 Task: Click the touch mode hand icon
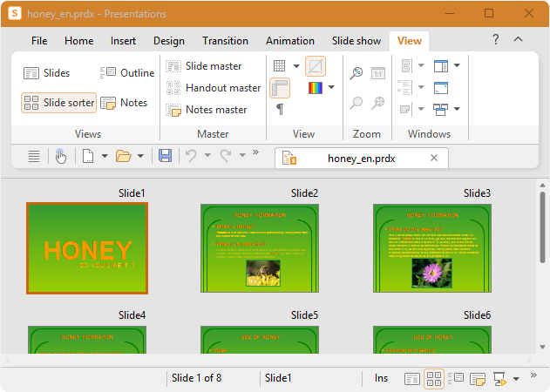click(x=61, y=156)
